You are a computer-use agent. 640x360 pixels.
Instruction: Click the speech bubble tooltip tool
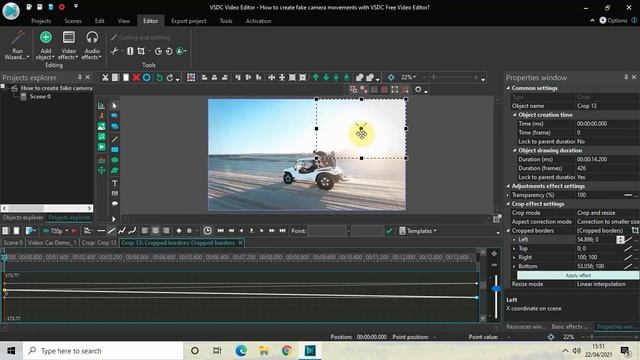115,203
